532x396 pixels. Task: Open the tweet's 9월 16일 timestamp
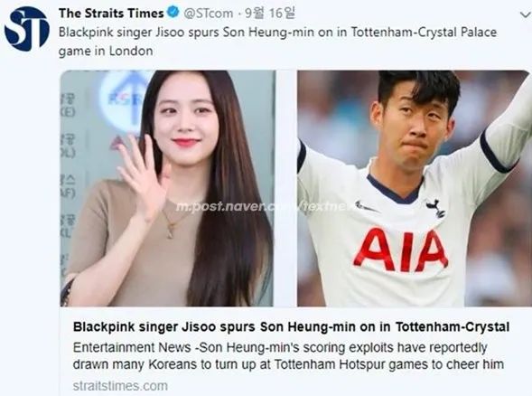tap(270, 13)
